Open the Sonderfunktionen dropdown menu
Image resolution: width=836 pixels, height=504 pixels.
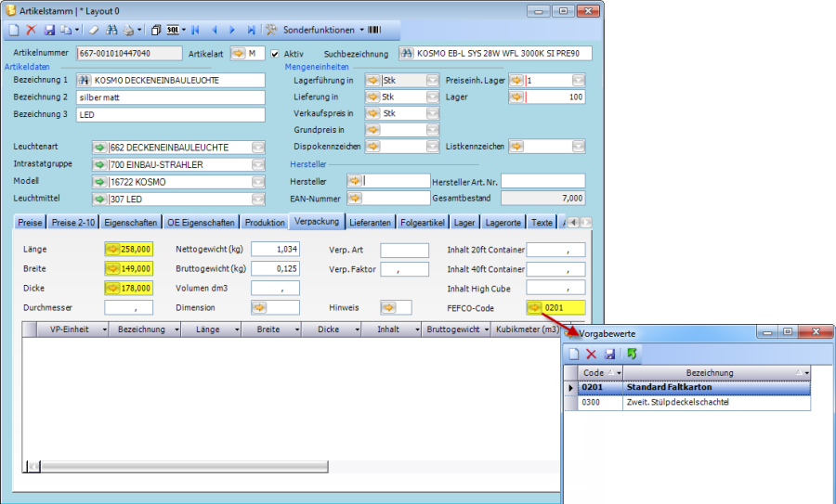(316, 31)
